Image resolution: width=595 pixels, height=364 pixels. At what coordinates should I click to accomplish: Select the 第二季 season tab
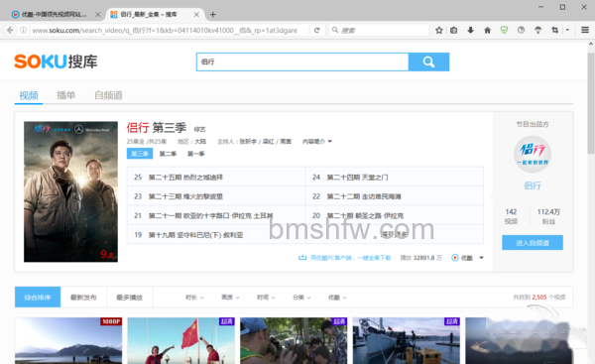click(168, 154)
